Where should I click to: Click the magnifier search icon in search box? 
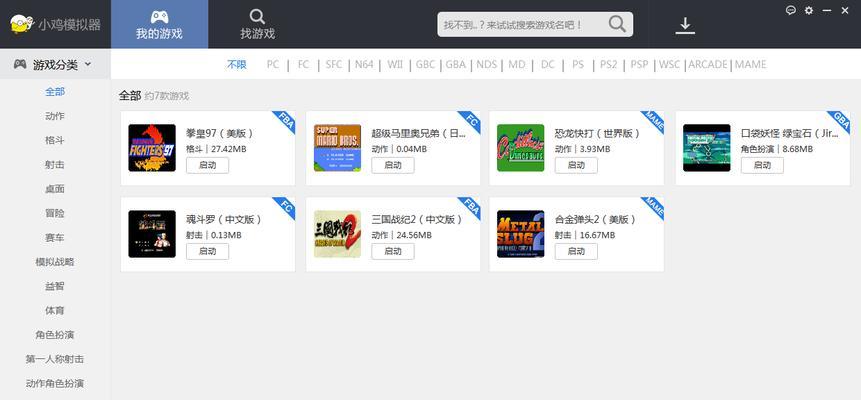click(x=617, y=24)
